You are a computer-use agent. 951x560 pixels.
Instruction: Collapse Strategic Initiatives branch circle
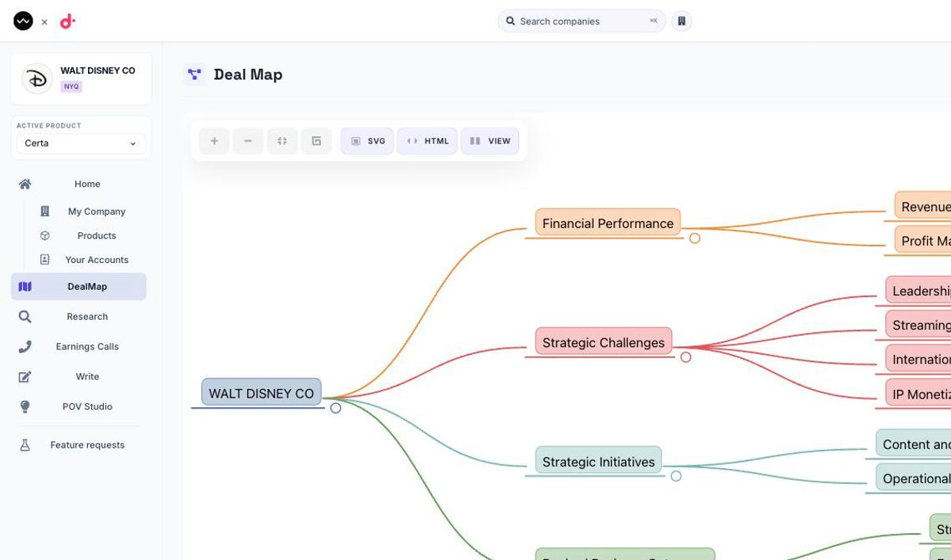[x=676, y=476]
